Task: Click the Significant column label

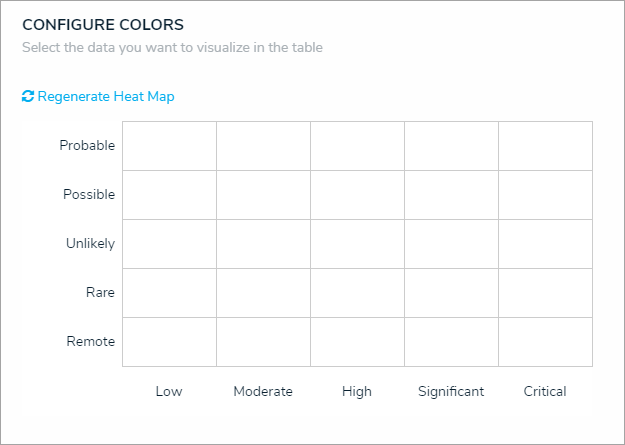Action: coord(451,392)
